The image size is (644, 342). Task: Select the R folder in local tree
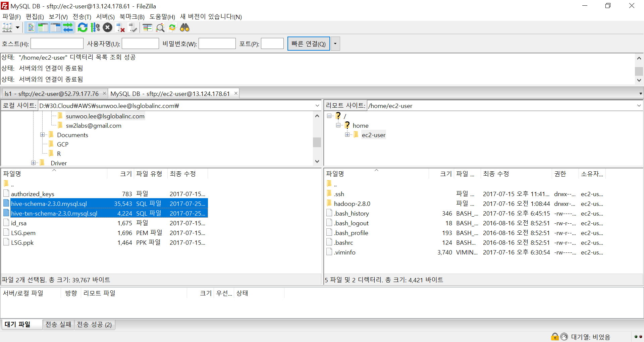(x=59, y=154)
